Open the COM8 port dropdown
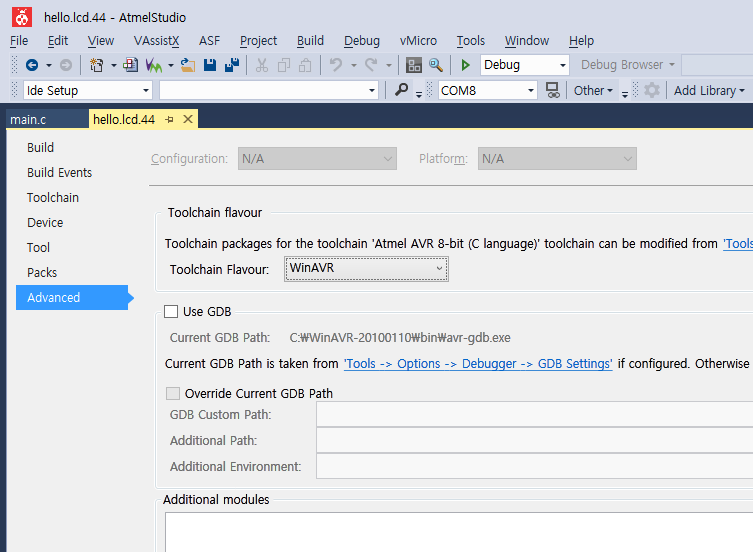The height and width of the screenshot is (552, 753). [x=487, y=90]
